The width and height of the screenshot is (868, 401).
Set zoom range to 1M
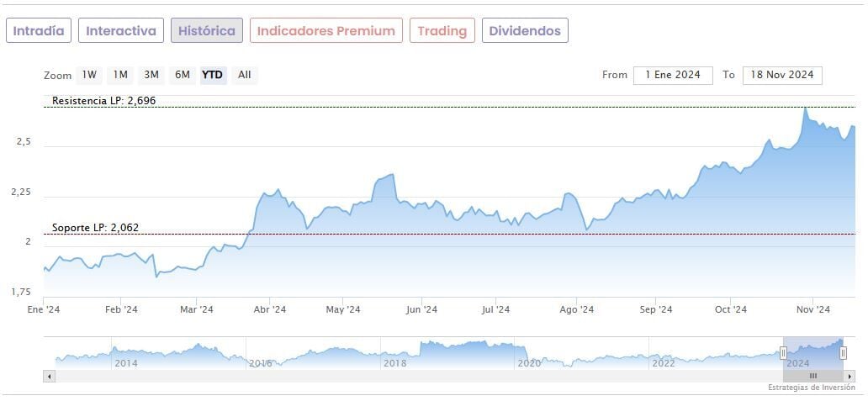point(120,75)
